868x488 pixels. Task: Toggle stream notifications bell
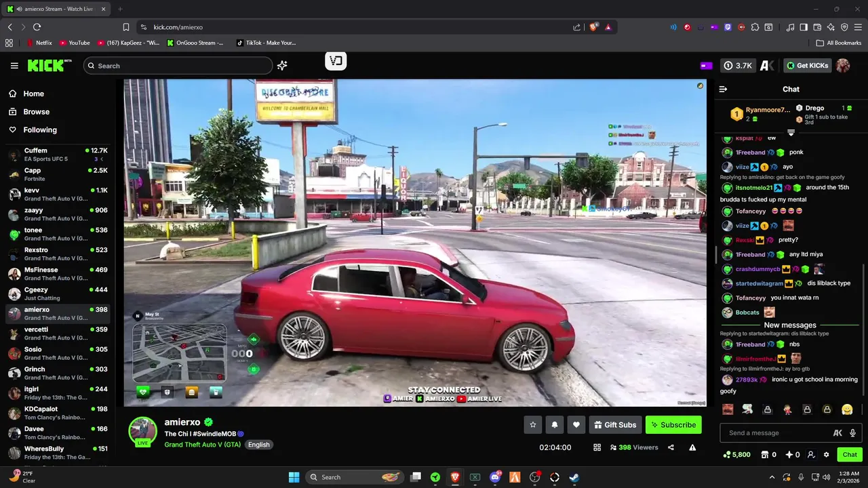click(x=555, y=425)
